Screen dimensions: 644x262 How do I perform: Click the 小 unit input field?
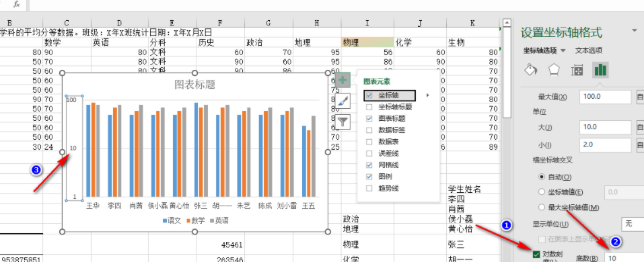[606, 144]
